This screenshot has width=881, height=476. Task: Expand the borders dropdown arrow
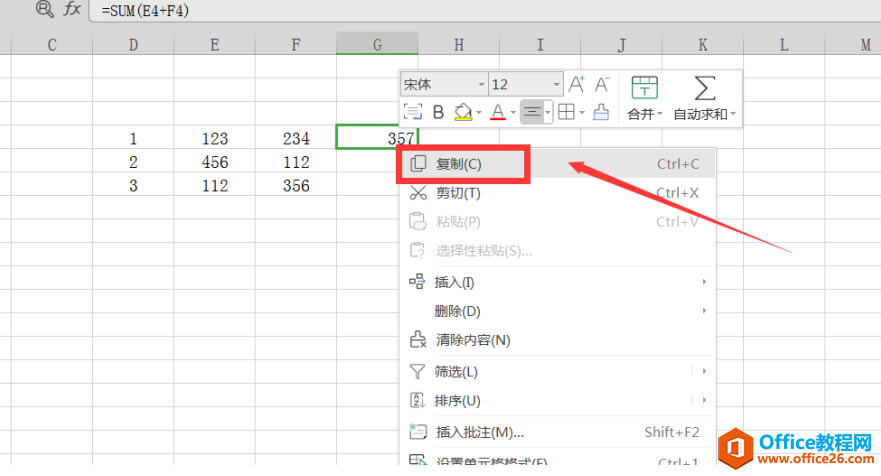pos(582,113)
